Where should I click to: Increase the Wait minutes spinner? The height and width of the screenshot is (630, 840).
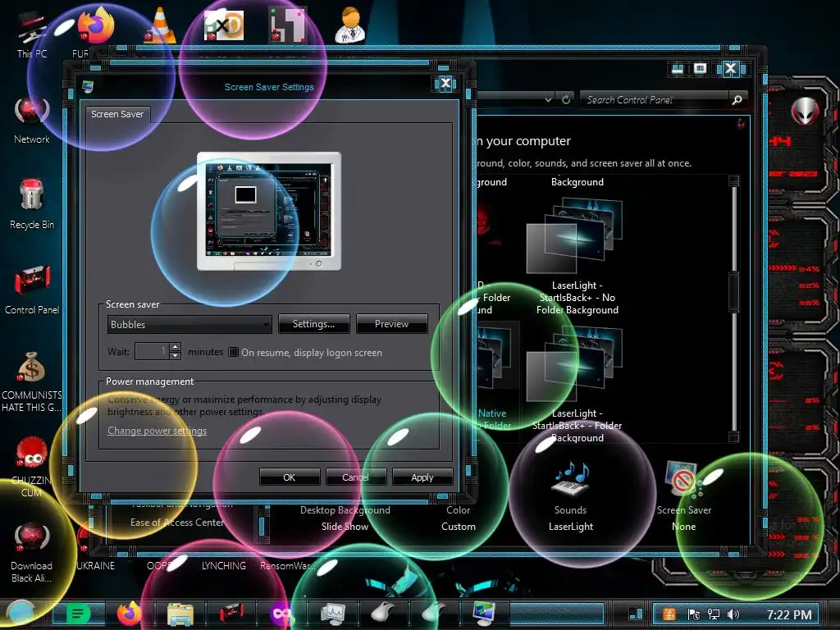click(x=176, y=347)
